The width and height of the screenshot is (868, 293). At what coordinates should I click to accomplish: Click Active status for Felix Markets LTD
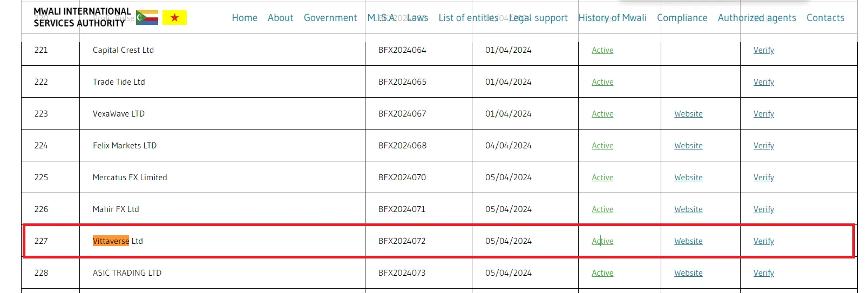tap(602, 146)
